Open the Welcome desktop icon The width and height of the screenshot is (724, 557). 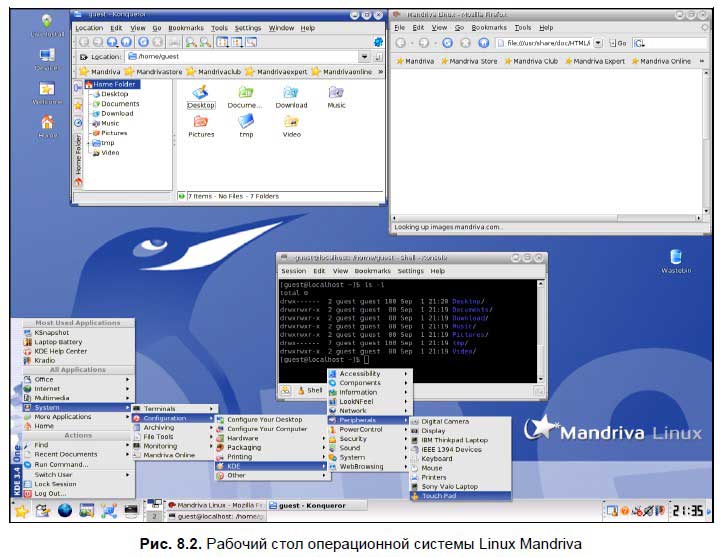click(x=46, y=91)
